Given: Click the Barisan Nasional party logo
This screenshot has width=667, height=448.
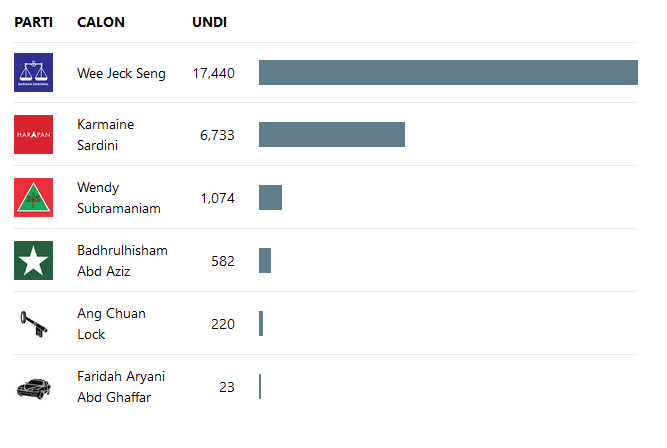Looking at the screenshot, I should click(x=33, y=73).
